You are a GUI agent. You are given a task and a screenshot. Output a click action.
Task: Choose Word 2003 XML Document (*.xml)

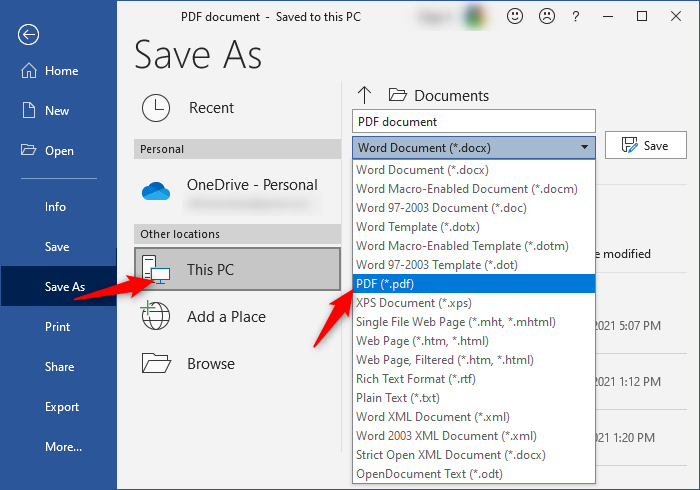click(474, 436)
